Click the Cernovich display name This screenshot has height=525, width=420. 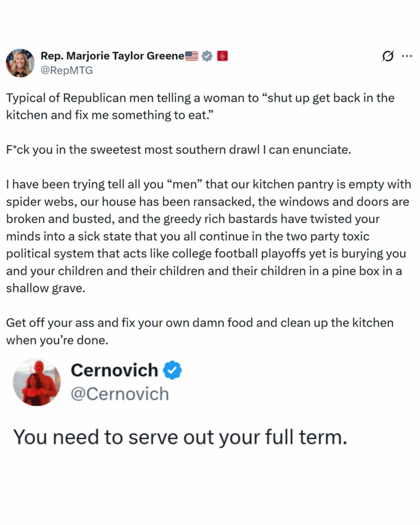(x=114, y=370)
